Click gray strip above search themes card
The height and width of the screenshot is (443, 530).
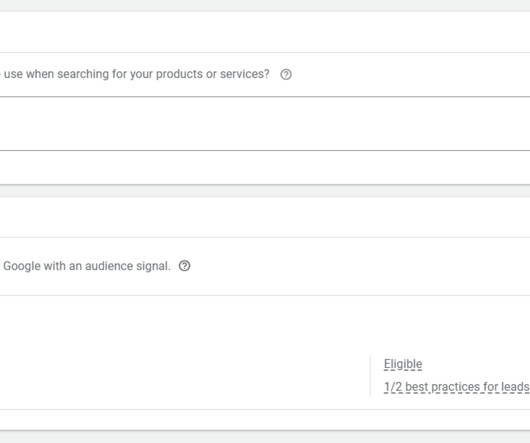pyautogui.click(x=265, y=6)
